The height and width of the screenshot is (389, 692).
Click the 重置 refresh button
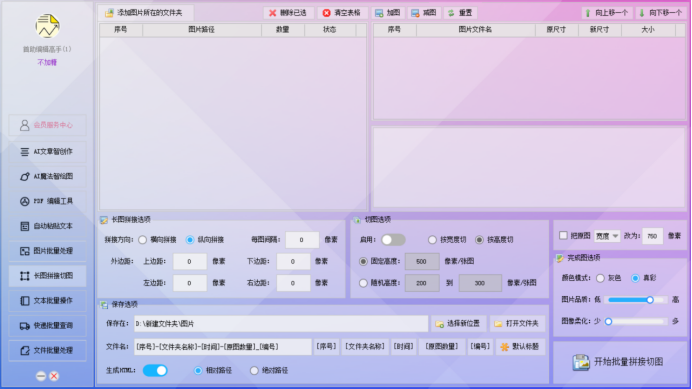point(460,13)
